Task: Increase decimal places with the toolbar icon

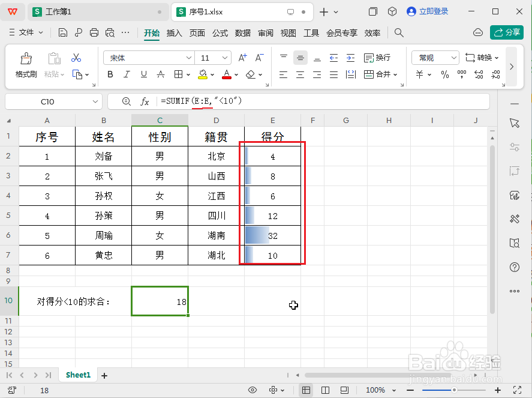Action: [x=479, y=73]
